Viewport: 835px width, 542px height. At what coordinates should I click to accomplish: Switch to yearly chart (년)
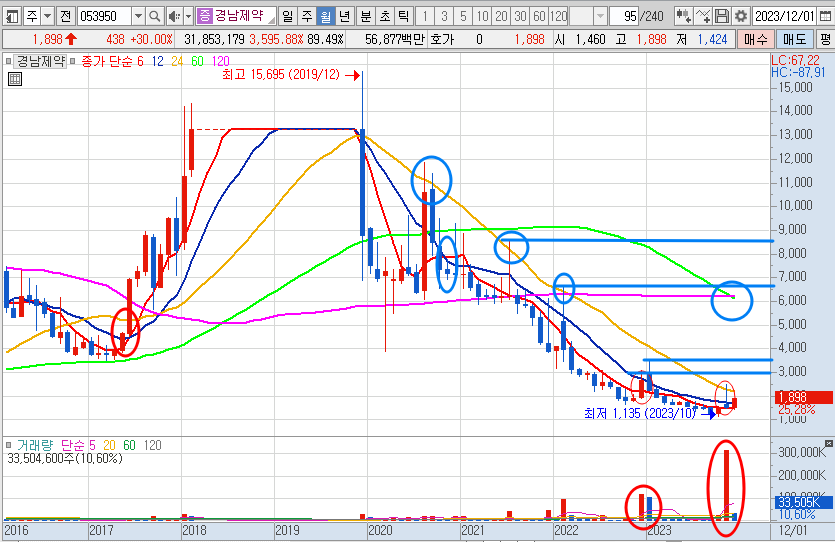tap(345, 17)
